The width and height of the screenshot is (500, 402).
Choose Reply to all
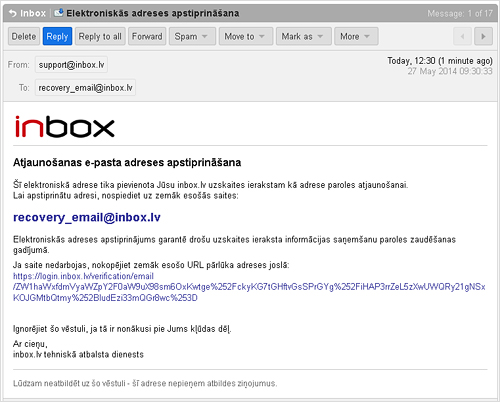tap(100, 36)
